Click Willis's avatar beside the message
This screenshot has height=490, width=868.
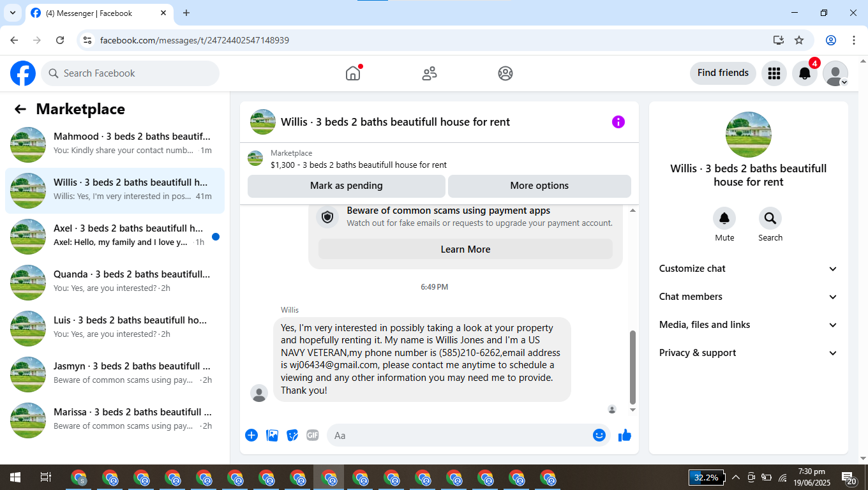259,393
